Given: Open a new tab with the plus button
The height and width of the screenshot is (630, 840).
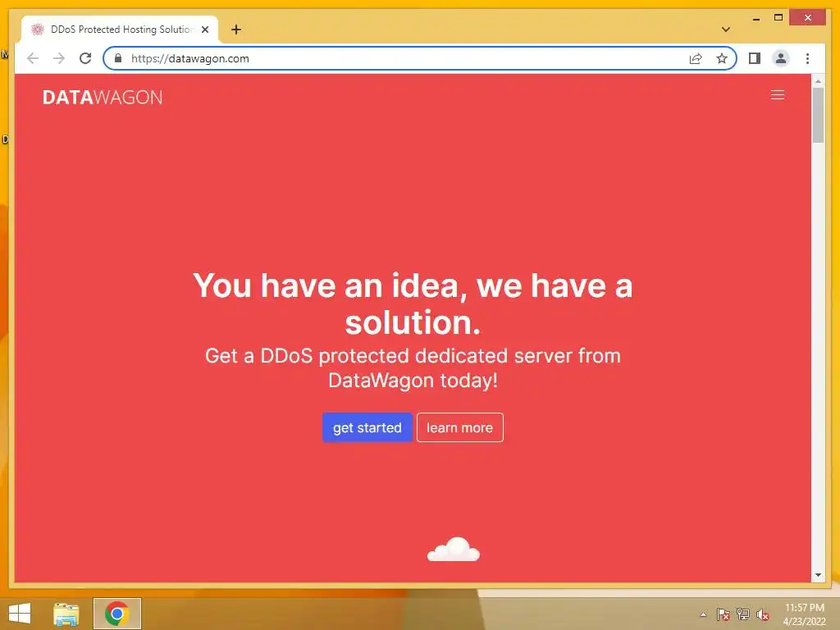Looking at the screenshot, I should tap(236, 30).
